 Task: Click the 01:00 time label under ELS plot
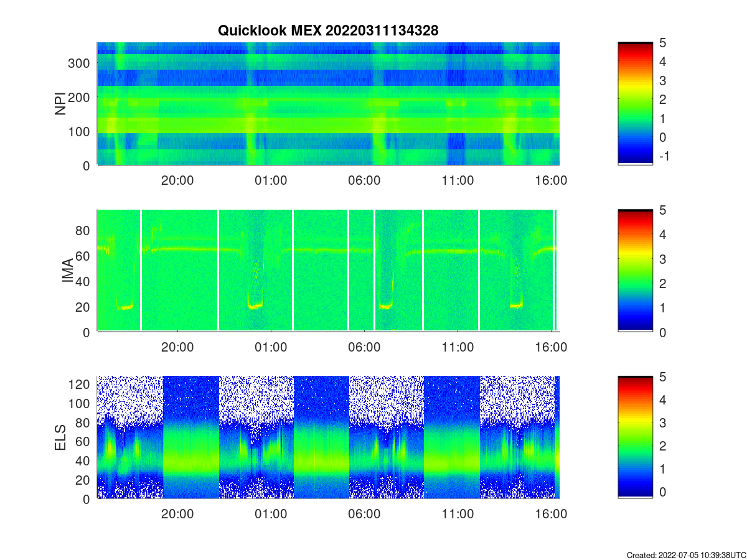pyautogui.click(x=271, y=514)
